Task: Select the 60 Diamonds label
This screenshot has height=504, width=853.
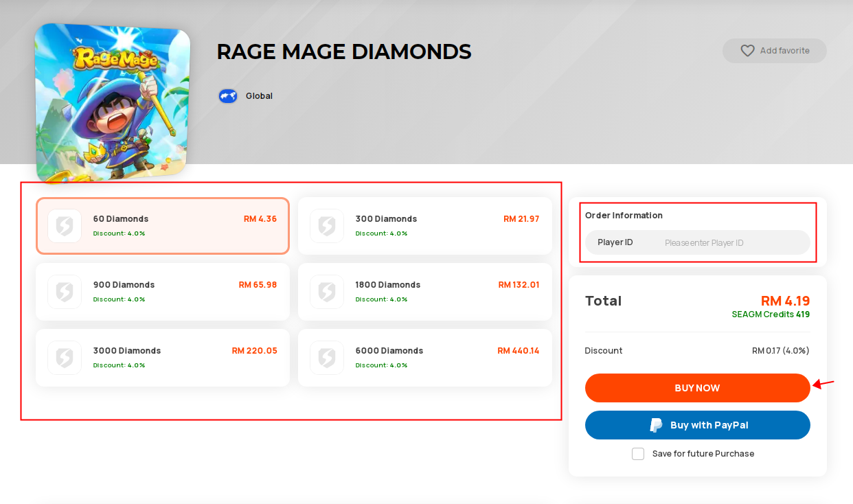Action: tap(121, 219)
